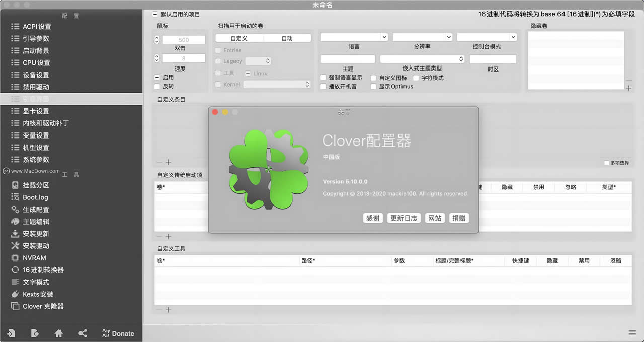Open the 16 进制转换器 icon
Image resolution: width=644 pixels, height=342 pixels.
tap(15, 270)
